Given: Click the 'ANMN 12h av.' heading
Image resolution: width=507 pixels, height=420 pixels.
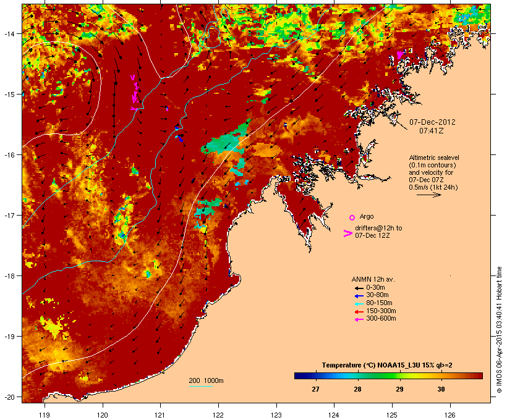Looking at the screenshot, I should pyautogui.click(x=373, y=279).
